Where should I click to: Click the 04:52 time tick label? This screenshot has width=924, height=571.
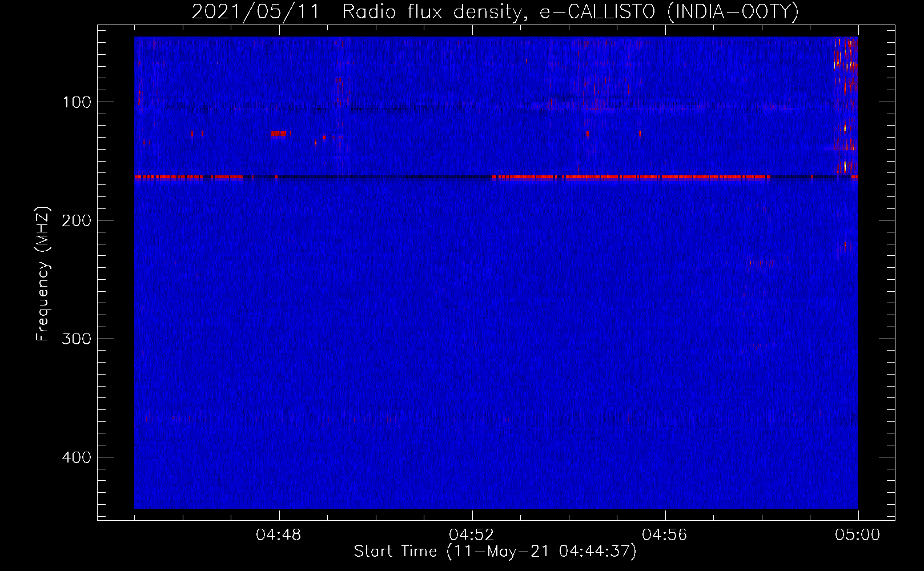coord(472,535)
